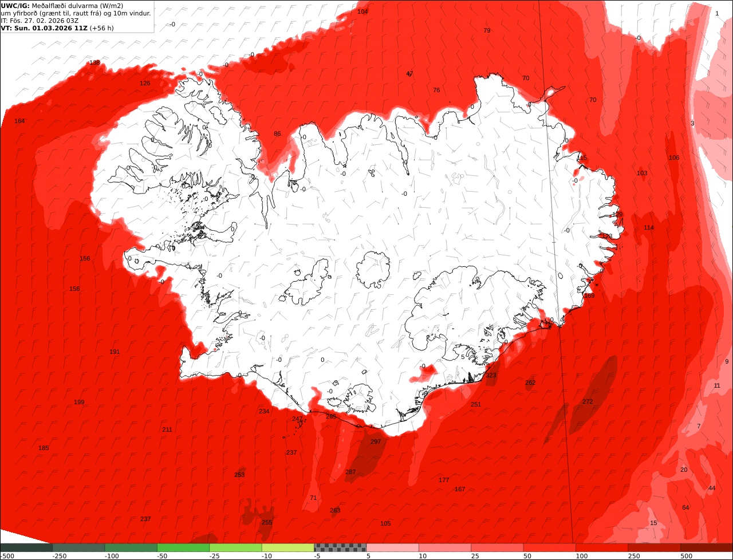Click the legend label -50
This screenshot has height=560, width=733.
(163, 556)
